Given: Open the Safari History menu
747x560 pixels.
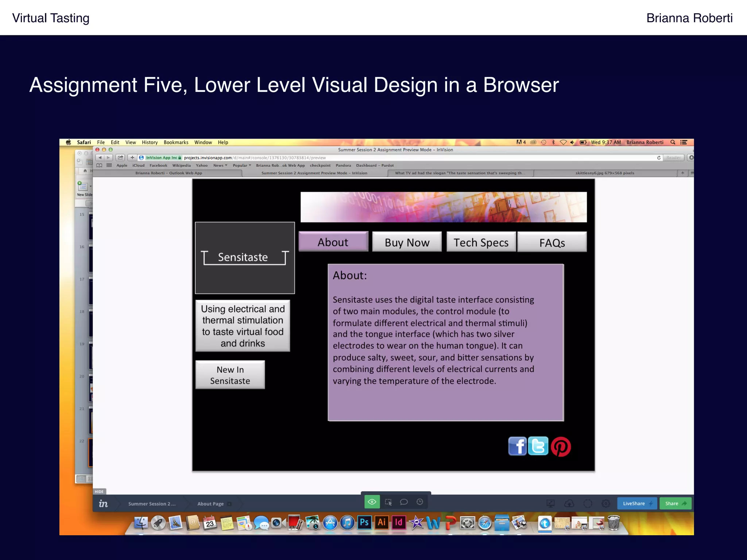Looking at the screenshot, I should (150, 142).
